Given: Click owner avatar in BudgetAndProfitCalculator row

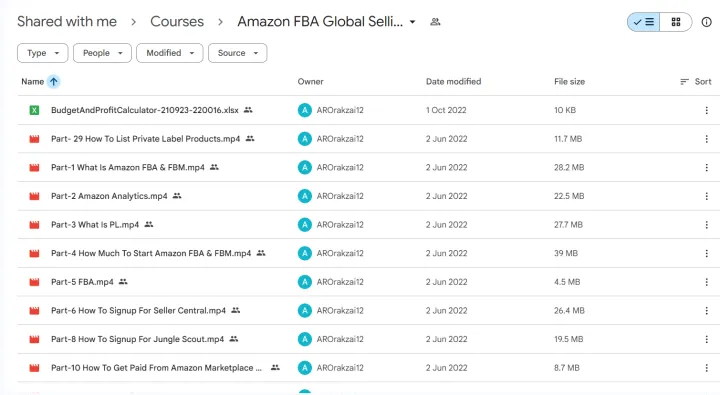Looking at the screenshot, I should (x=304, y=110).
